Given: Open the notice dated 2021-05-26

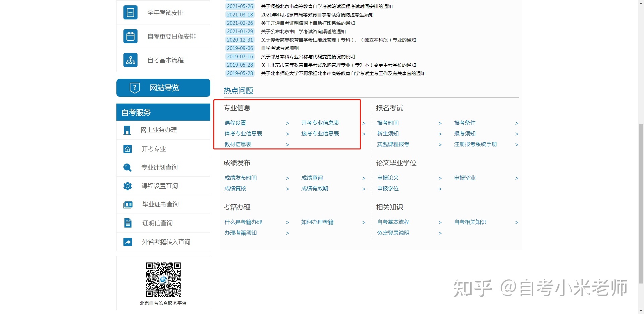Looking at the screenshot, I should (x=327, y=6).
